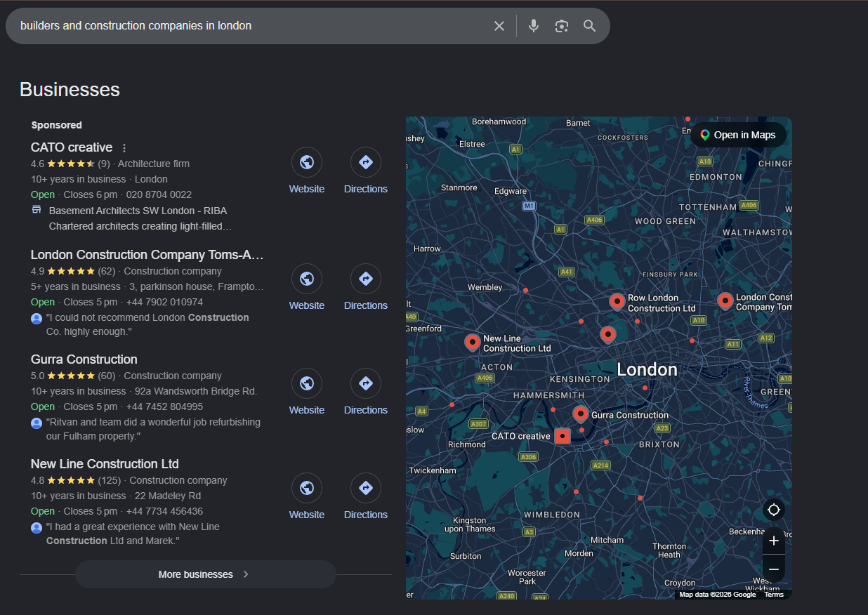Click the address 92a Wandsworth Bridge Rd.

[196, 391]
